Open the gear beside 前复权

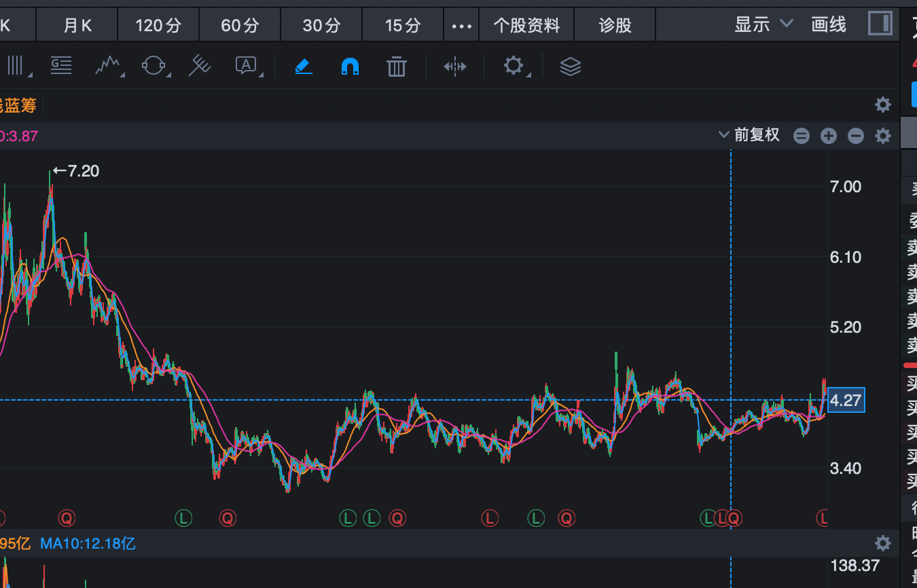pos(882,135)
